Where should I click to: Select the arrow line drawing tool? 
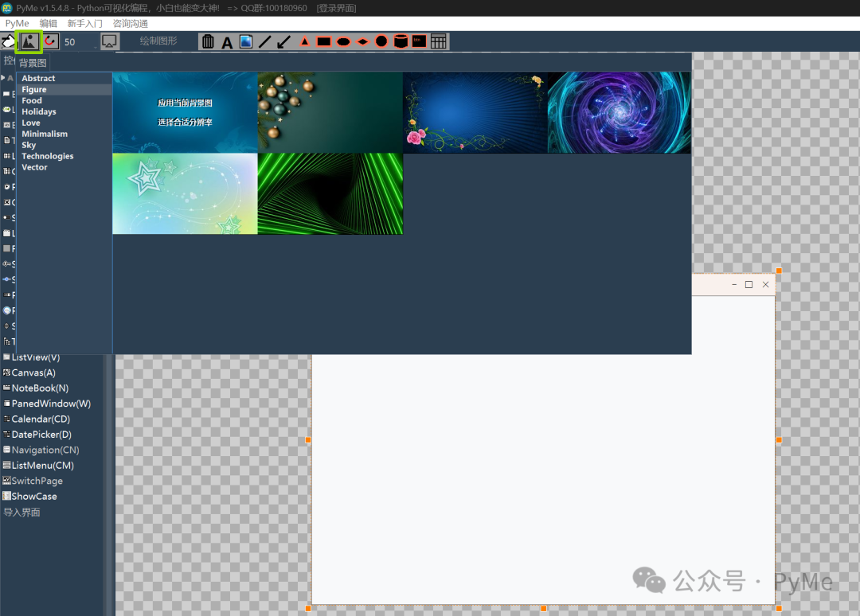tap(284, 41)
